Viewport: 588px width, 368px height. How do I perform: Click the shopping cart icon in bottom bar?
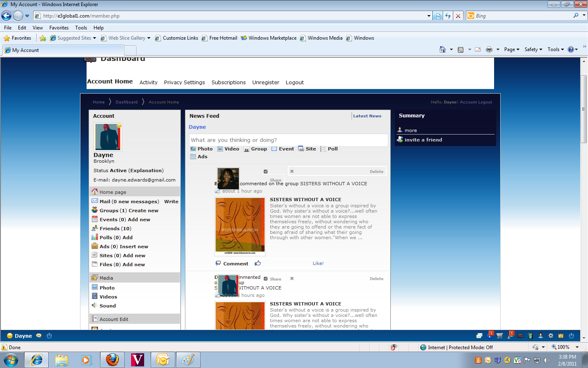pyautogui.click(x=499, y=336)
